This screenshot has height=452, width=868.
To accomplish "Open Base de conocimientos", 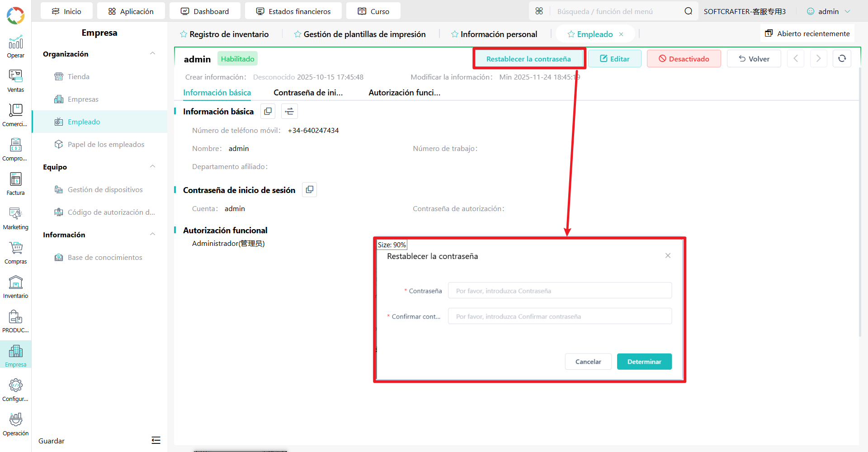I will point(99,257).
